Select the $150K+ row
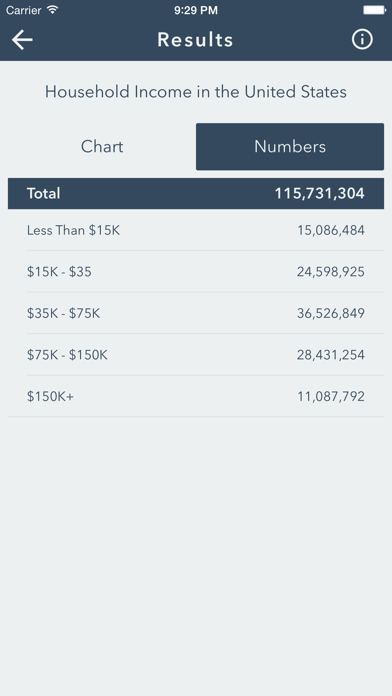The height and width of the screenshot is (696, 392). (196, 396)
